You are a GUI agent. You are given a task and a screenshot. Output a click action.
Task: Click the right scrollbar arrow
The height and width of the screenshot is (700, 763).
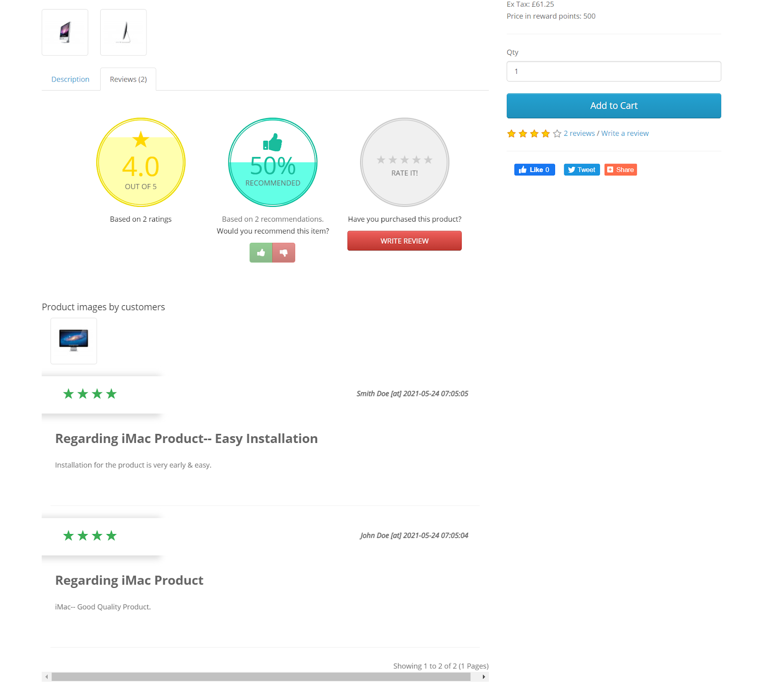coord(483,676)
